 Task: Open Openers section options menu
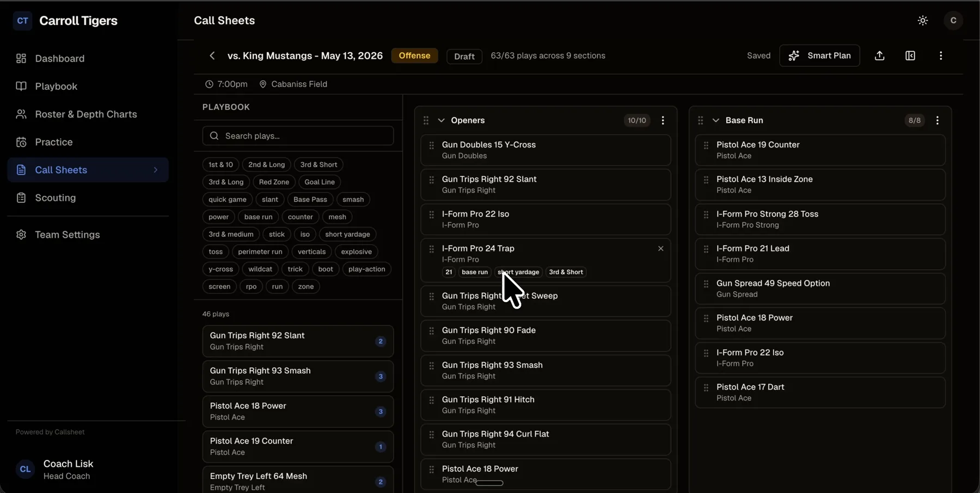pos(663,120)
